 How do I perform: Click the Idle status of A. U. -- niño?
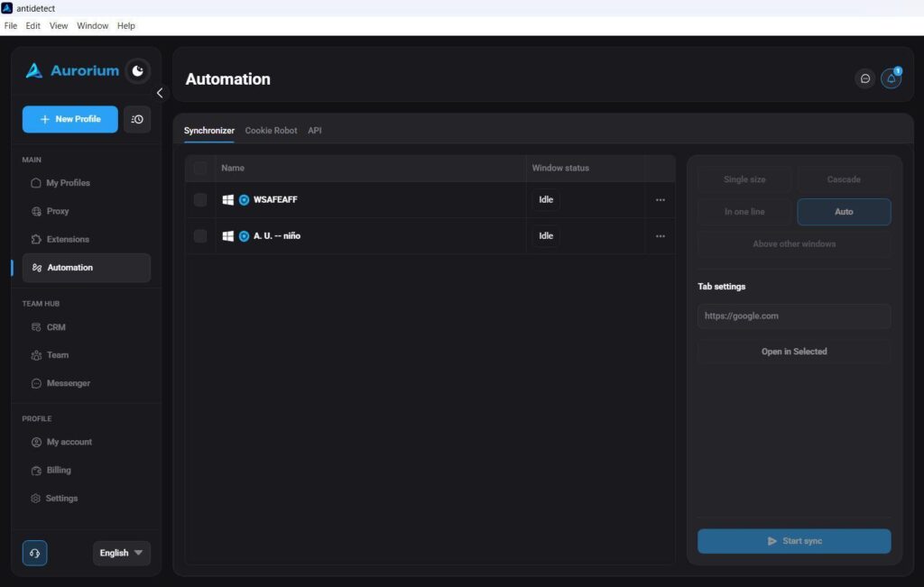click(546, 235)
